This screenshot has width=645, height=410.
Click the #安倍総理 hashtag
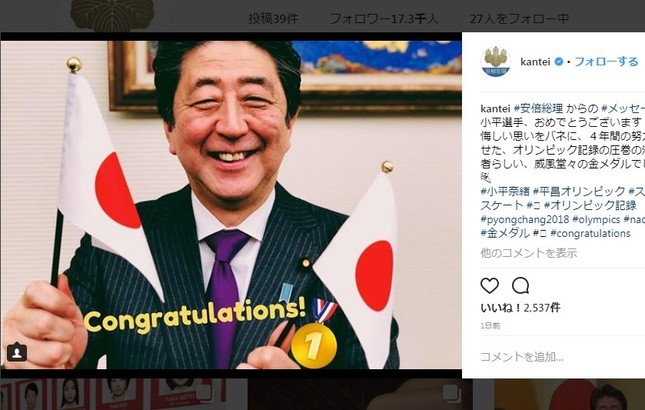coord(538,109)
